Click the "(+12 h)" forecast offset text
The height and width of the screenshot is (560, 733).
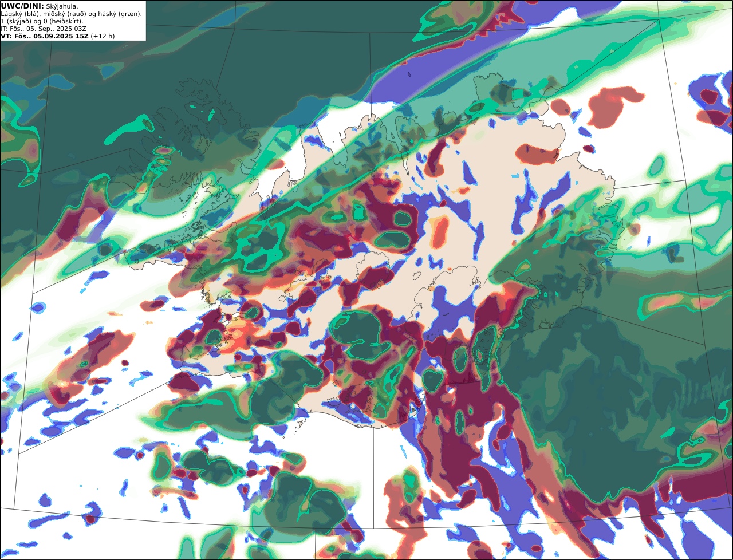point(103,36)
